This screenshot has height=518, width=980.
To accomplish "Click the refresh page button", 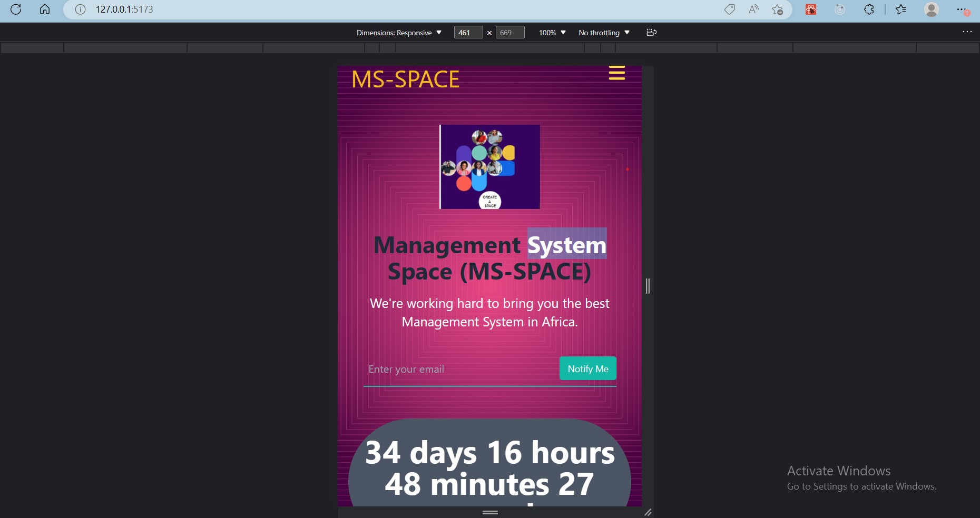I will (x=16, y=9).
